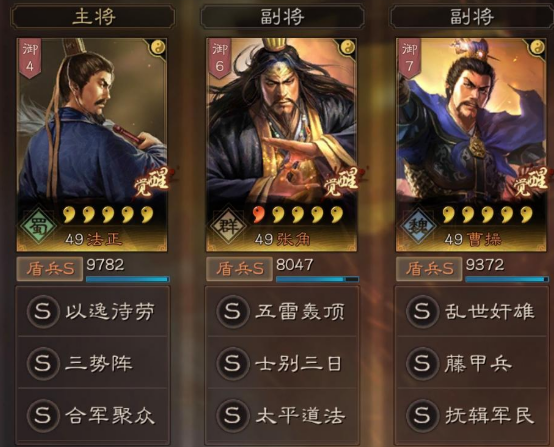This screenshot has height=447, width=554.
Task: Click the 盾兵S troop type under 法正
Action: click(x=50, y=269)
